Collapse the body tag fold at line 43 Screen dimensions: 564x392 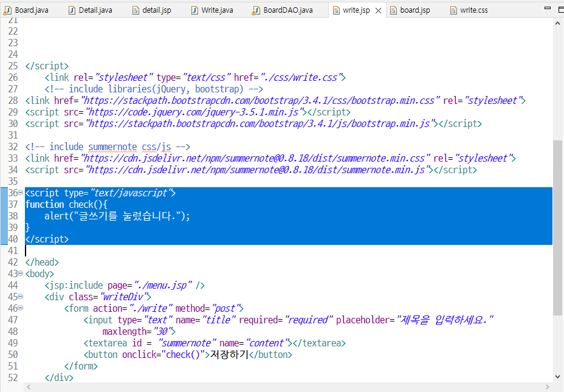point(21,273)
